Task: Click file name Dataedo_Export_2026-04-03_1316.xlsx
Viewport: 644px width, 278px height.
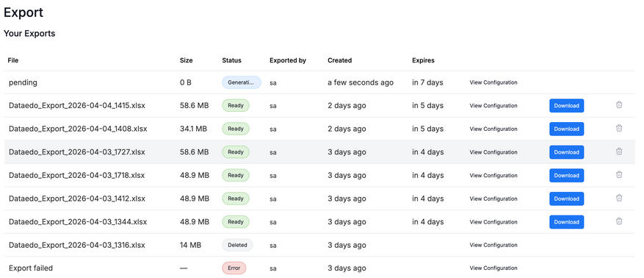Action: (77, 245)
